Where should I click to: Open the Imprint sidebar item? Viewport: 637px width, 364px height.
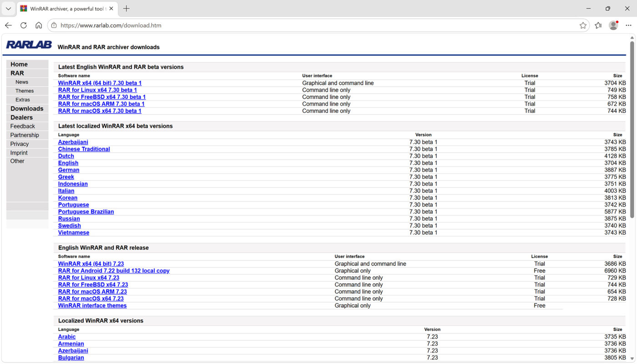tap(19, 153)
